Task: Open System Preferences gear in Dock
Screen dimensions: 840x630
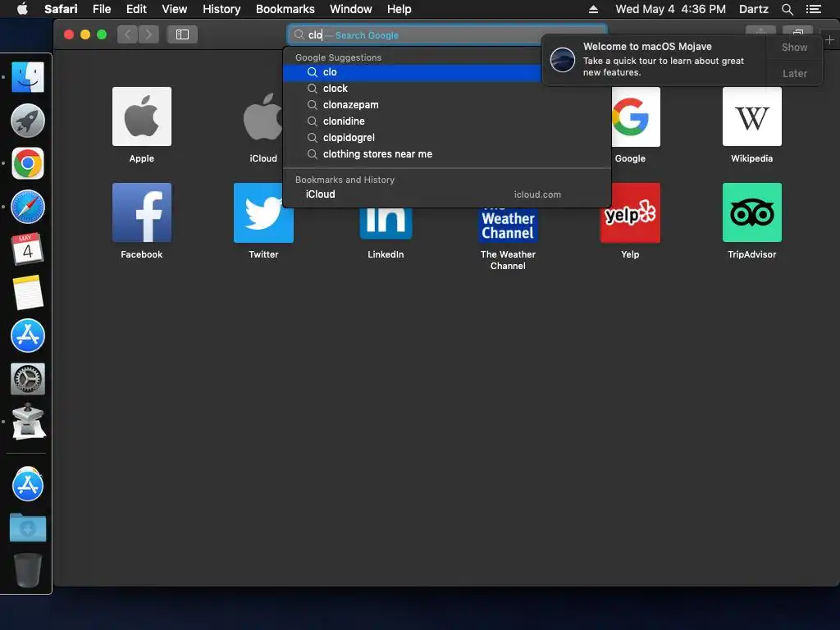Action: click(x=27, y=379)
